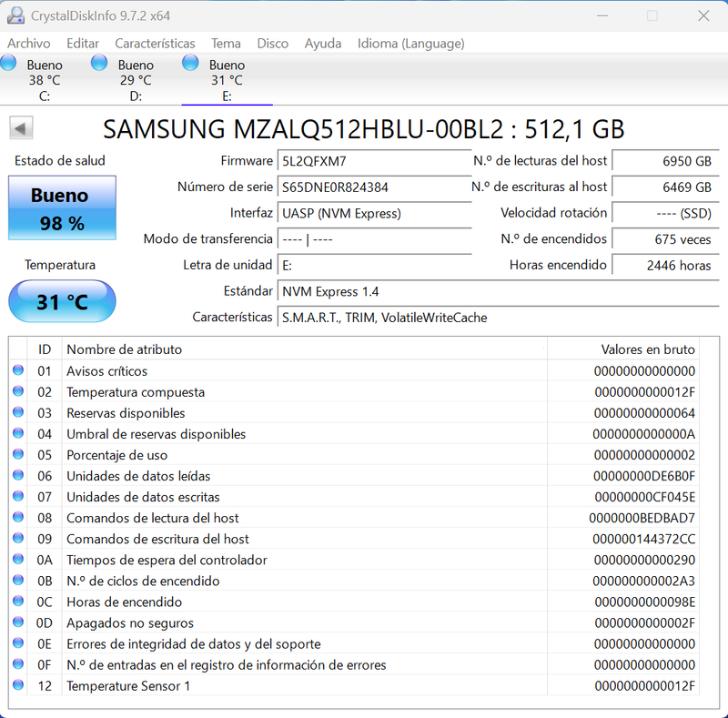Click the Firmware field 5L2QFXM7
Image resolution: width=728 pixels, height=718 pixels.
click(374, 161)
